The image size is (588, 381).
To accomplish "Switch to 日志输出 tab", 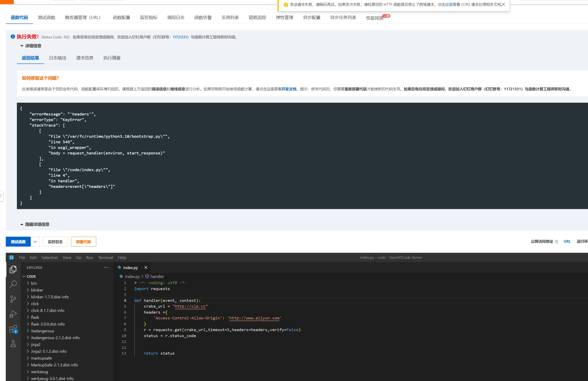I will tap(58, 58).
